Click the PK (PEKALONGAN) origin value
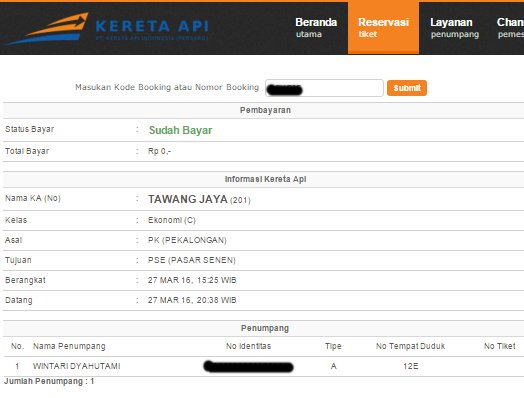 click(x=187, y=240)
